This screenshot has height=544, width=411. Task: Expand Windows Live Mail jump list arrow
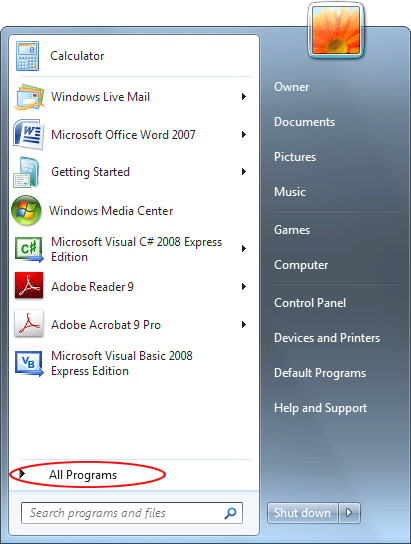coord(244,96)
